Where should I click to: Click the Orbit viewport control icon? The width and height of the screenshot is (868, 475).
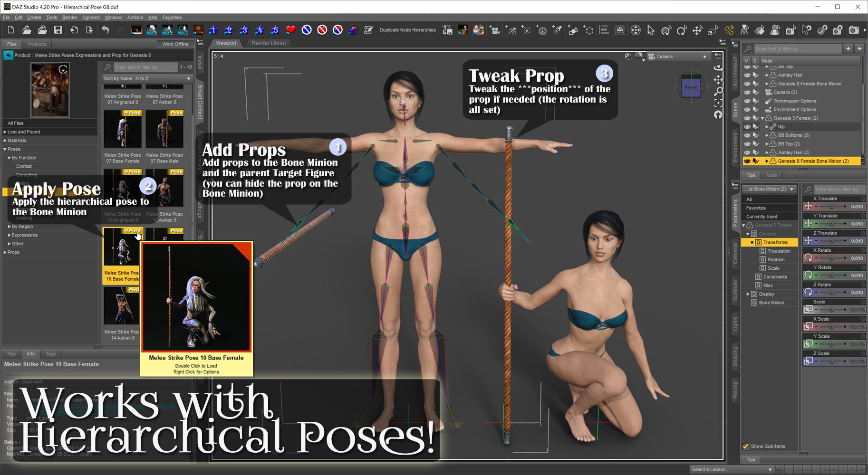718,68
